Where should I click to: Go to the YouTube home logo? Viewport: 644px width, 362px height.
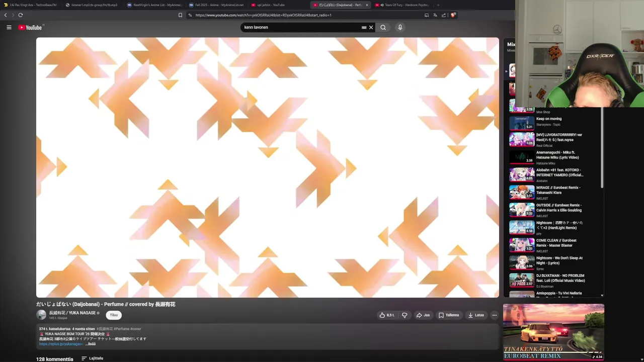[30, 27]
